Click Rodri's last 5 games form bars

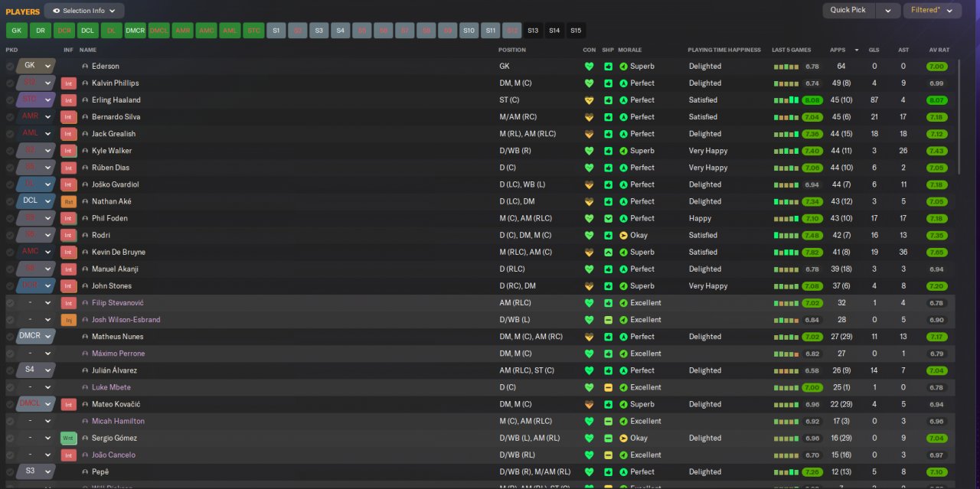(x=786, y=236)
